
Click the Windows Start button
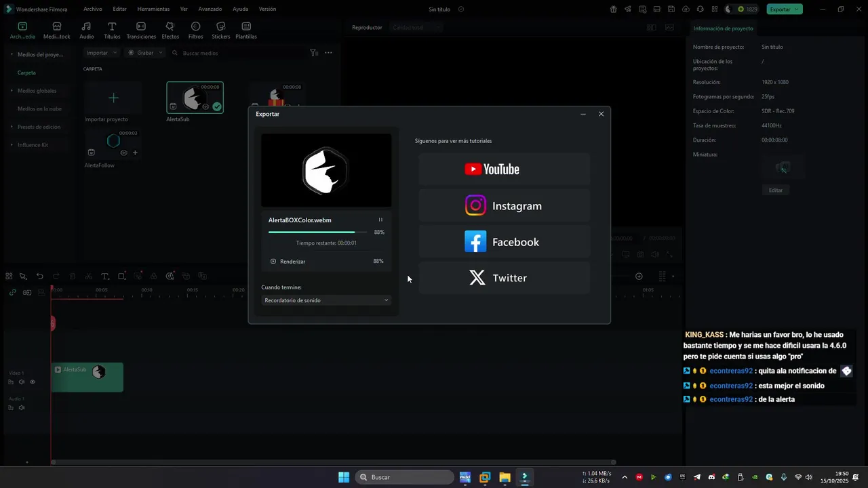344,477
